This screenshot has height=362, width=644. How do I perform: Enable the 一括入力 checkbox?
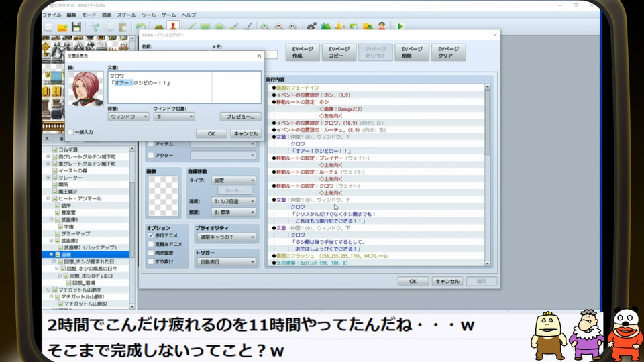(70, 132)
